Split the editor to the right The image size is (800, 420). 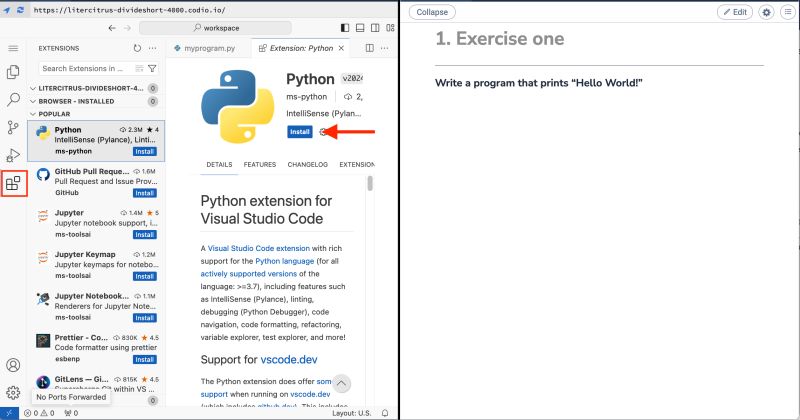click(x=369, y=48)
